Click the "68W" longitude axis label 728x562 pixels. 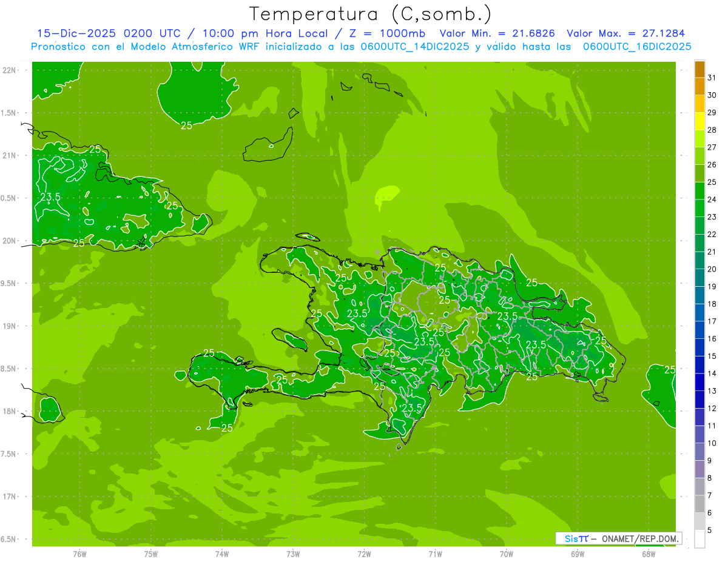(x=649, y=554)
